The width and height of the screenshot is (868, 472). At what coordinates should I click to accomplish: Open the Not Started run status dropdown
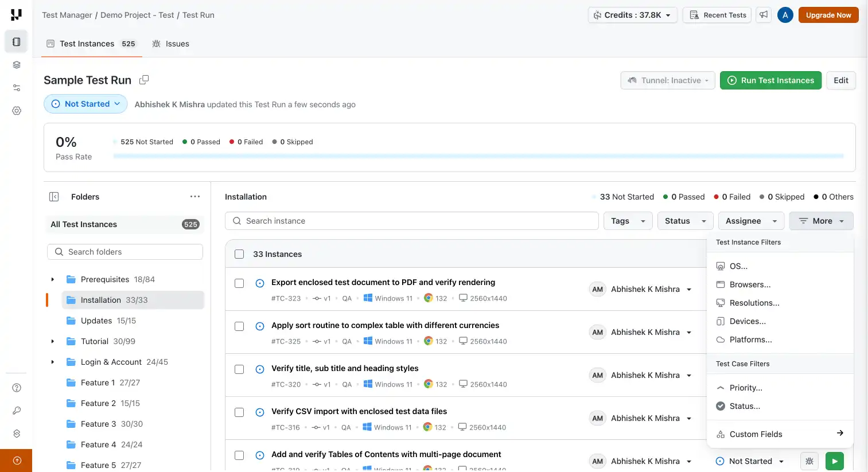(x=85, y=104)
